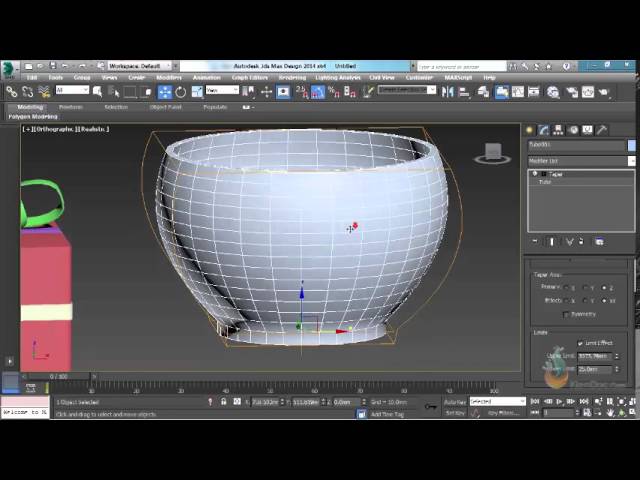640x480 pixels.
Task: Click the Select and Move tool
Action: tap(164, 92)
